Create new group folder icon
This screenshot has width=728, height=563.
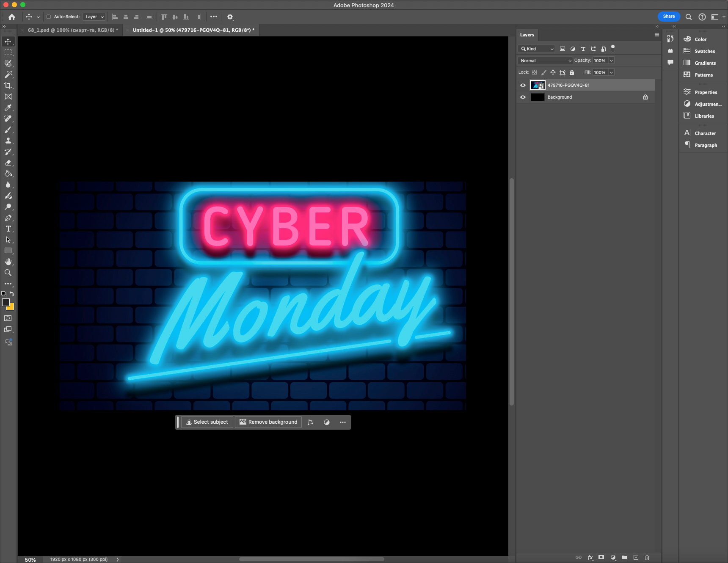point(624,557)
